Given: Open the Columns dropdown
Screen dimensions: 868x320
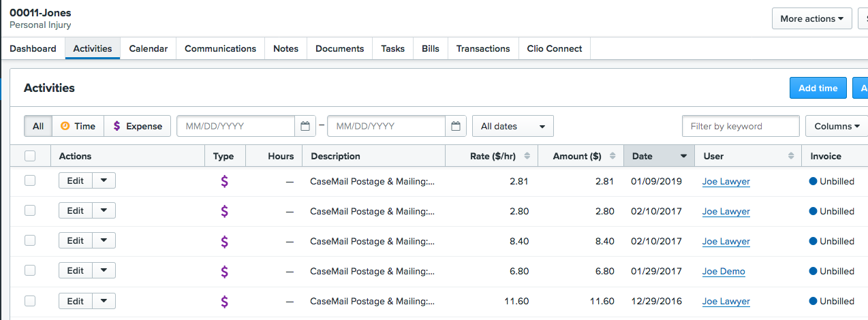Looking at the screenshot, I should (837, 126).
